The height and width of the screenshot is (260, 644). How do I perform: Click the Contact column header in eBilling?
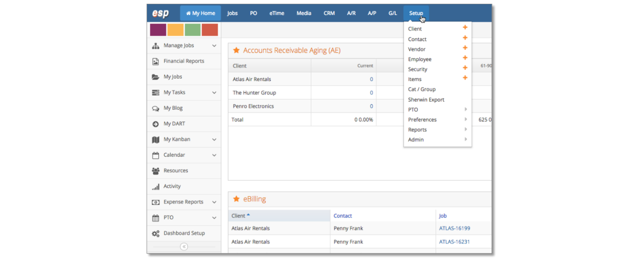[343, 216]
